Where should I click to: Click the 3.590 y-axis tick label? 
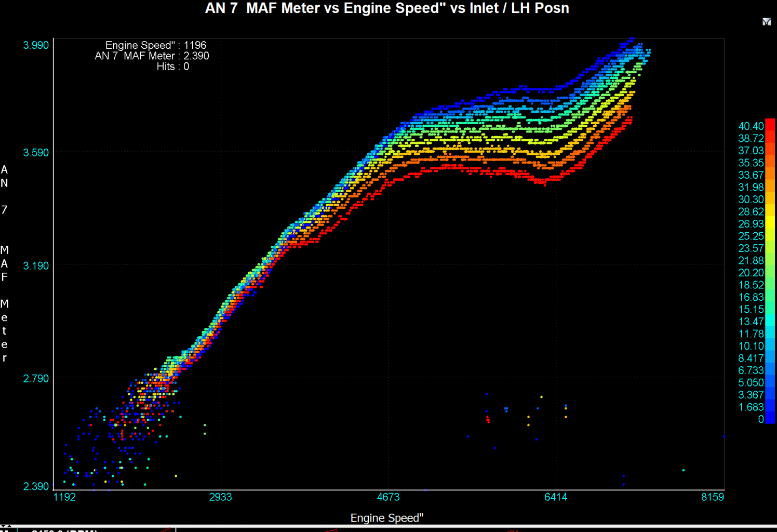coord(36,153)
